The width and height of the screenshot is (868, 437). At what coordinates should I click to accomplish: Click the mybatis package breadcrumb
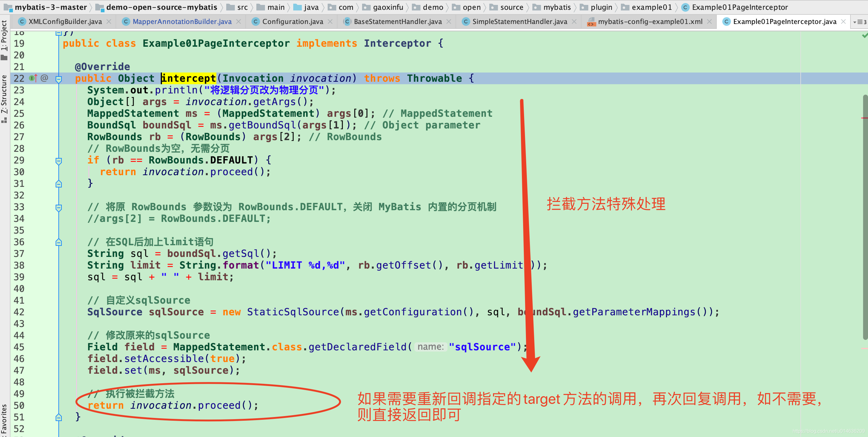[552, 7]
